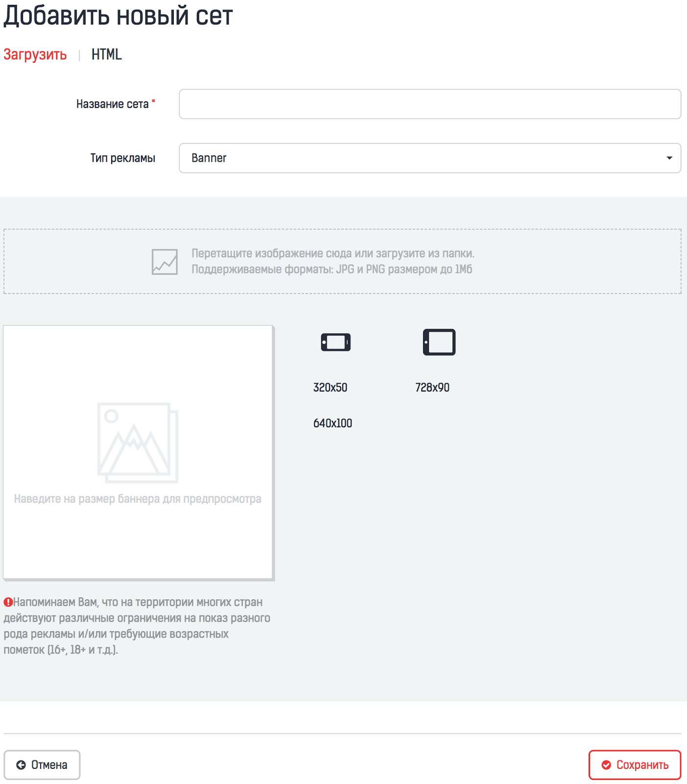Focus the Название сета text field
The width and height of the screenshot is (687, 784).
click(x=429, y=104)
